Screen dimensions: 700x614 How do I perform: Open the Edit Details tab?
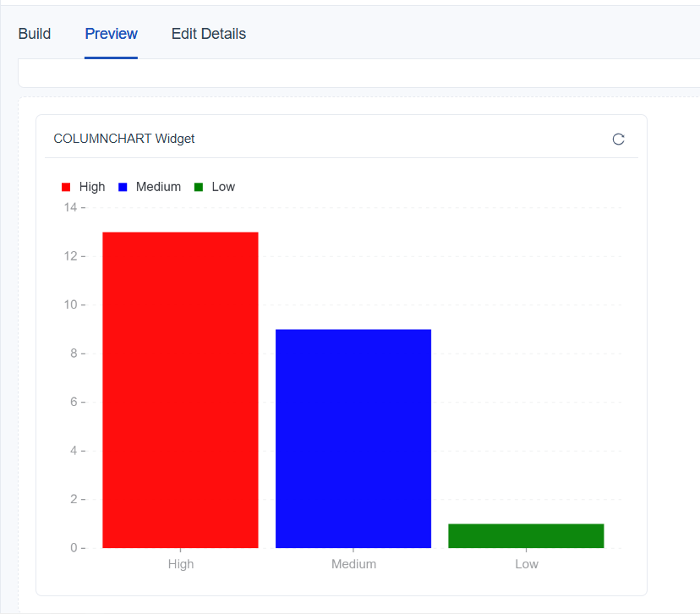tap(208, 34)
